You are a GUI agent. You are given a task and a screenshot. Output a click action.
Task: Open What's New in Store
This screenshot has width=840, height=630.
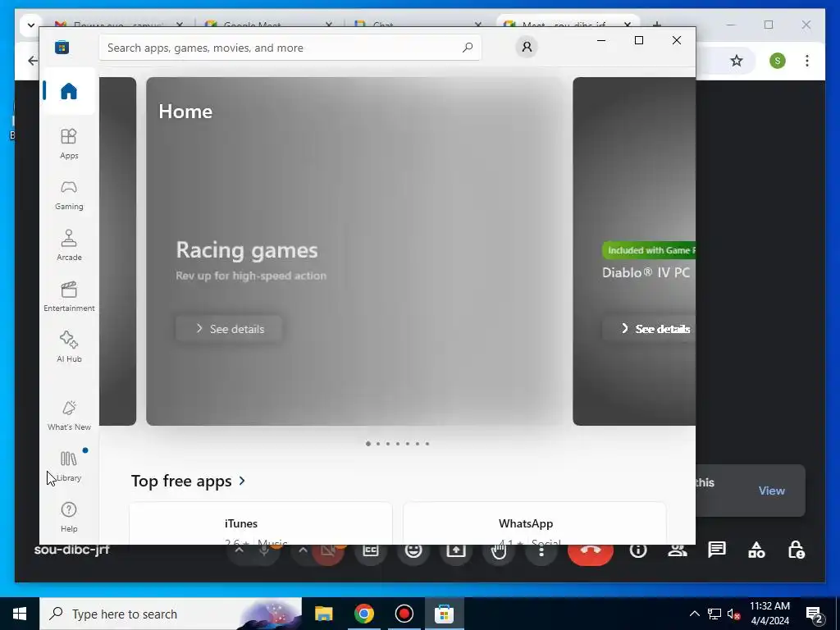[x=69, y=415]
